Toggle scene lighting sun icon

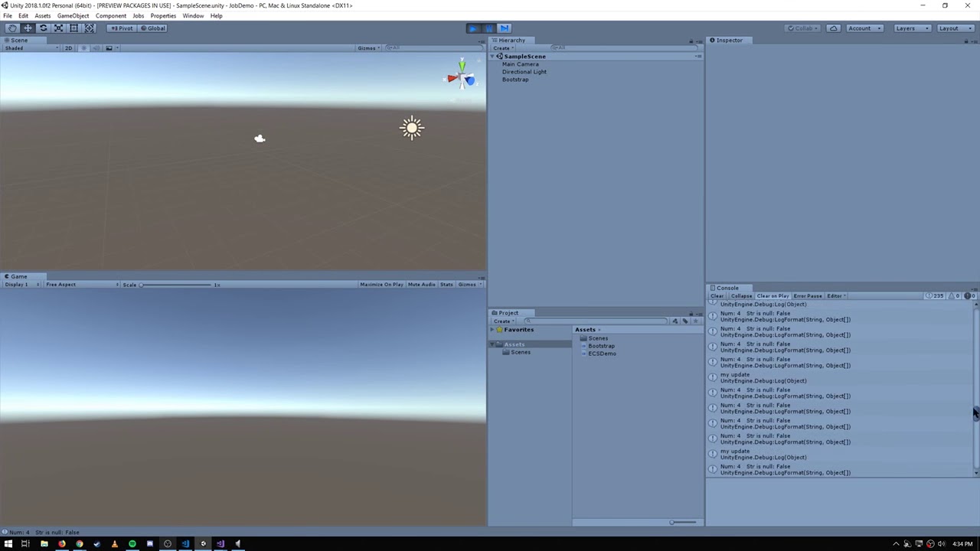click(84, 48)
